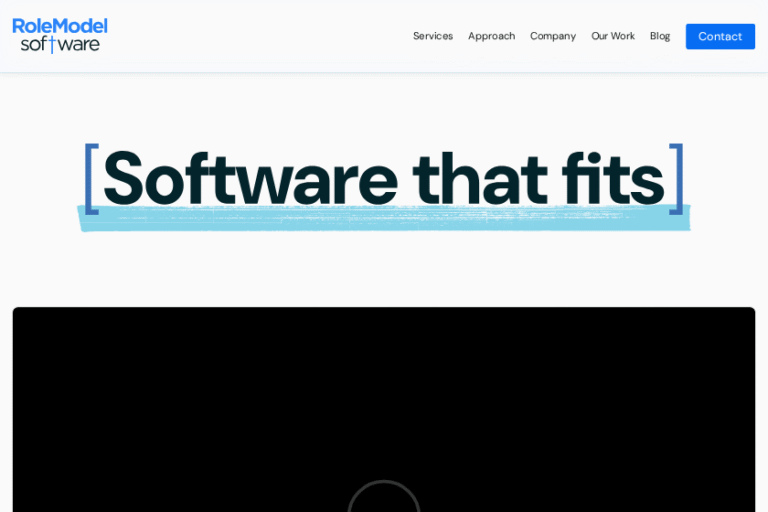Click the right blue bracket beside headline
This screenshot has width=768, height=512.
[677, 179]
